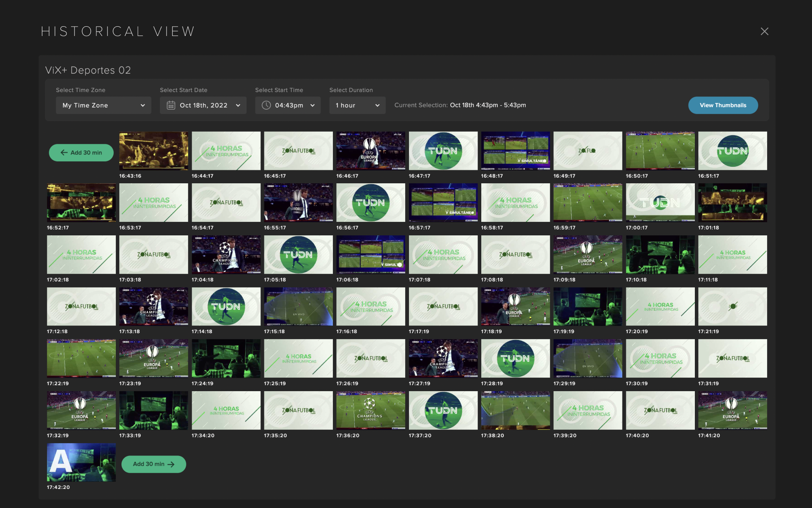Open the Champions League thumbnail at 17:04:18

(226, 255)
